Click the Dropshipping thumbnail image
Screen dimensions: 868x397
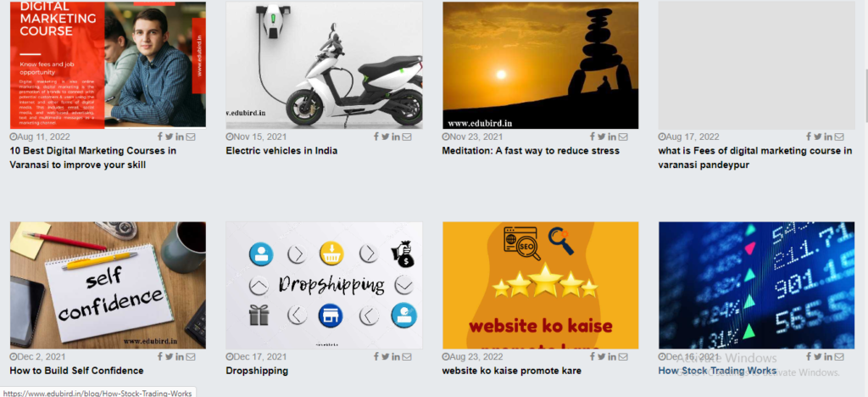[324, 285]
